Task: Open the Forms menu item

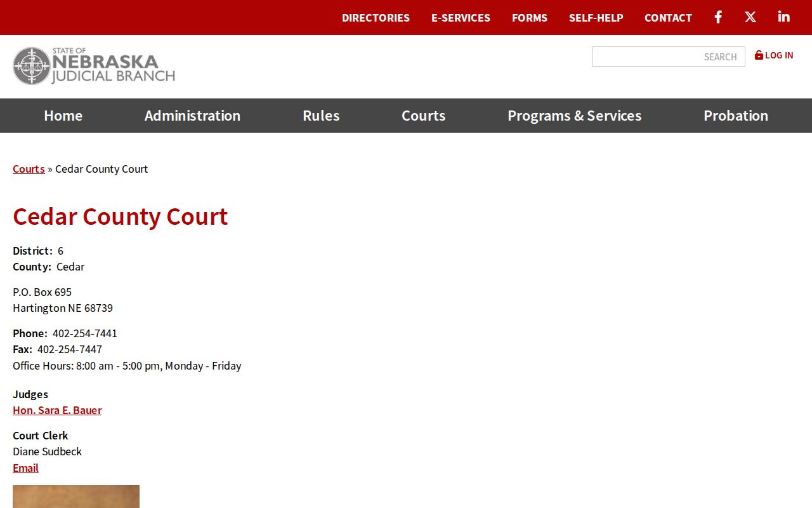Action: pyautogui.click(x=530, y=18)
